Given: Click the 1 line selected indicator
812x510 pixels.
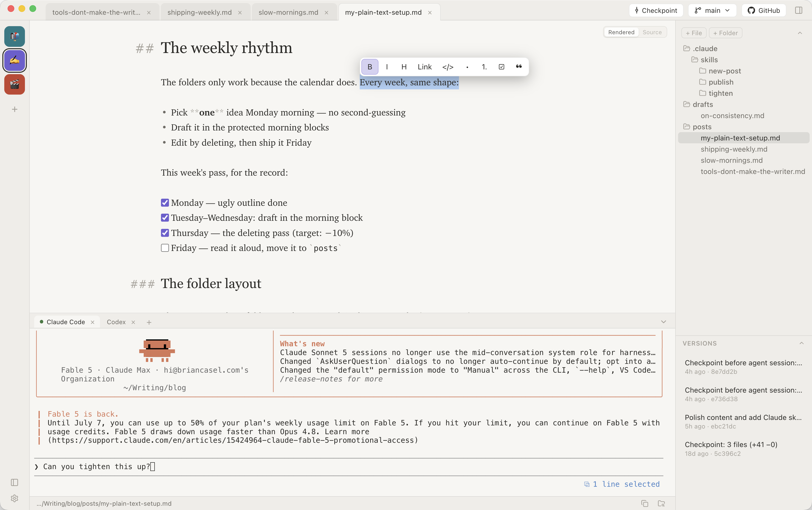Looking at the screenshot, I should coord(622,484).
